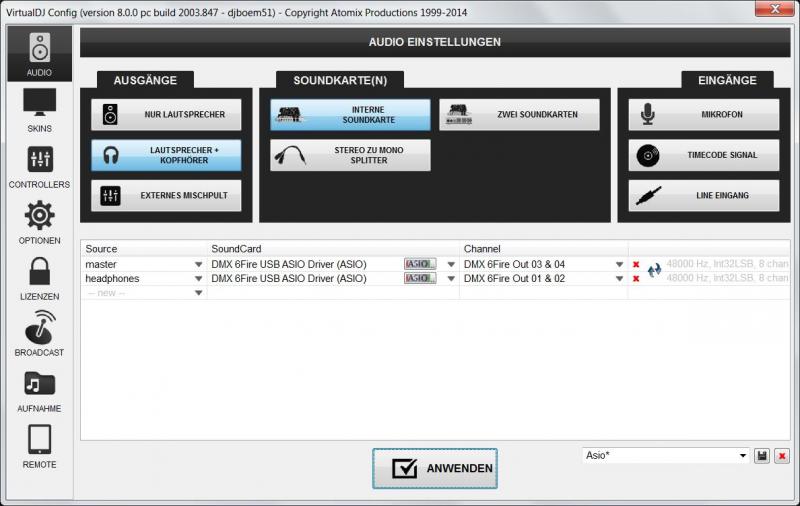
Task: Choose Zwei Soundkarten option
Action: click(x=519, y=114)
